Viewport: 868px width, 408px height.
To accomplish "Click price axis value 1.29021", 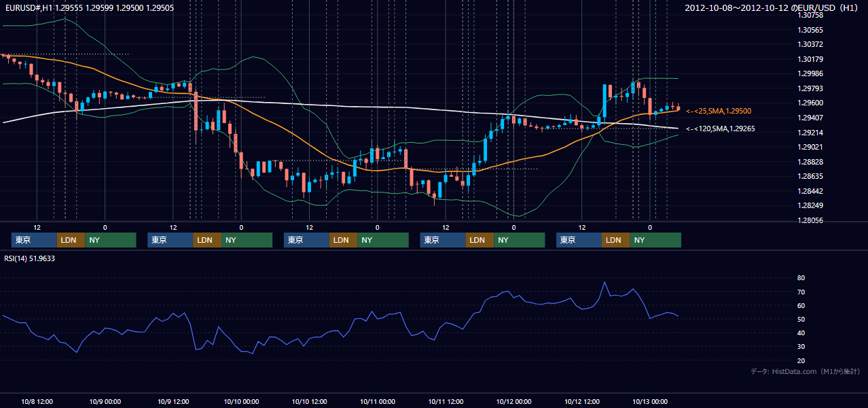I will point(810,147).
